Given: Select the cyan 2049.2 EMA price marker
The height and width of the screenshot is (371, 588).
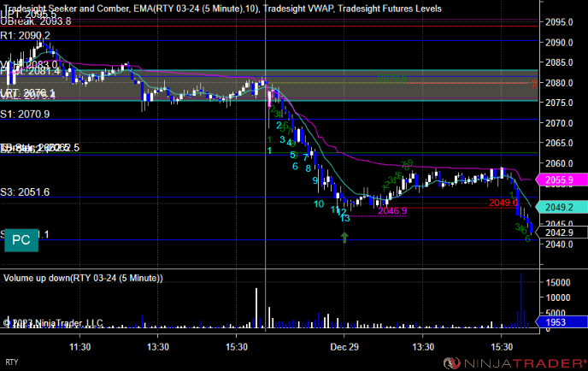Looking at the screenshot, I should (561, 207).
